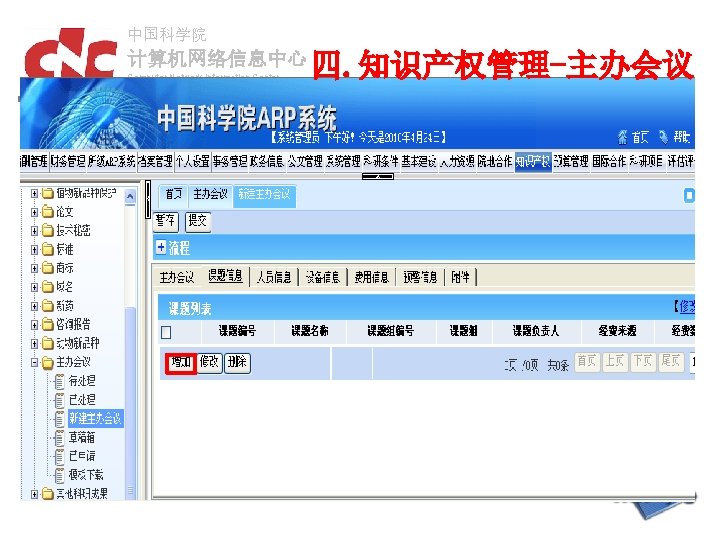This screenshot has height=540, width=720.
Task: Select 新建主办会议 in the left tree
Action: [95, 418]
